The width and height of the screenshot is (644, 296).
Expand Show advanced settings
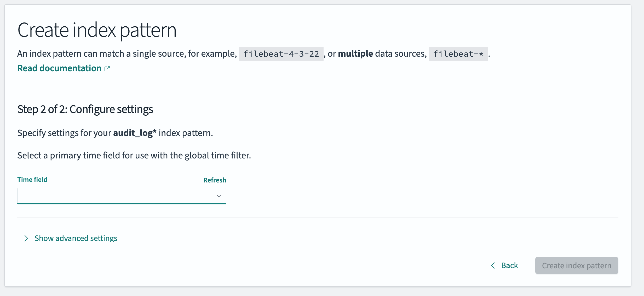click(76, 238)
